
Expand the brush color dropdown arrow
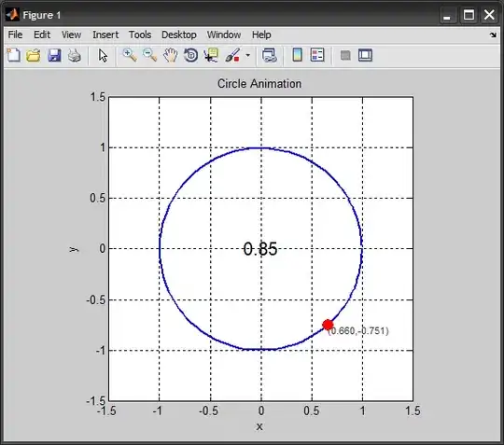point(248,55)
